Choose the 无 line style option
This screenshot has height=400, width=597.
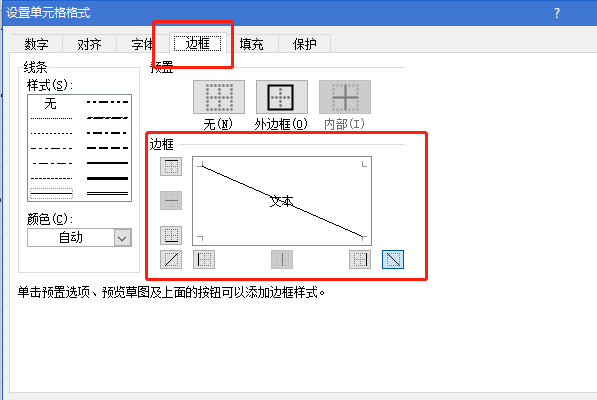[x=51, y=103]
